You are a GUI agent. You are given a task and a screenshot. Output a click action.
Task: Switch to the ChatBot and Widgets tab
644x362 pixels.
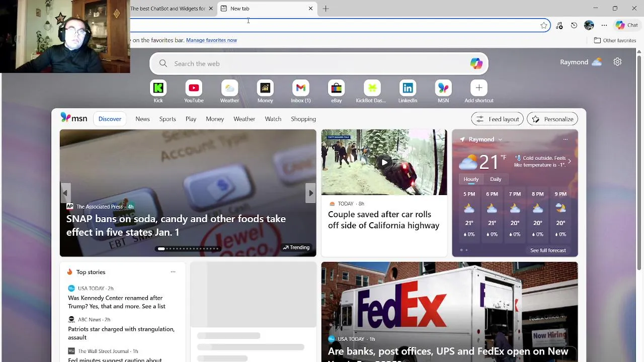(x=168, y=9)
